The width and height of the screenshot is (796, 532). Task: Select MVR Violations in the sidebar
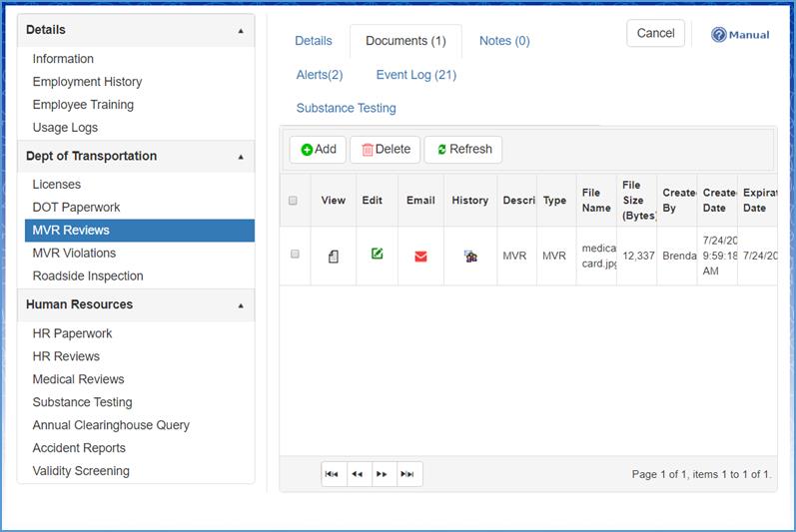[x=74, y=254]
